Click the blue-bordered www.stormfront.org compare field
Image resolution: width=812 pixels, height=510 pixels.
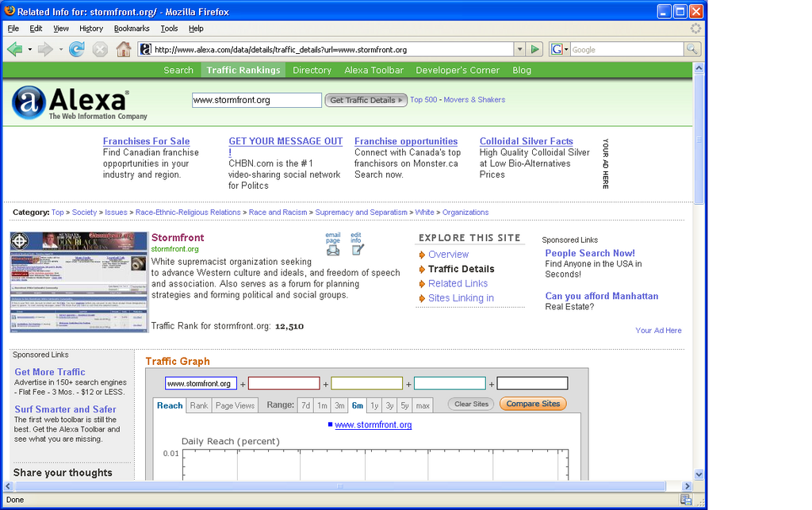click(x=201, y=383)
